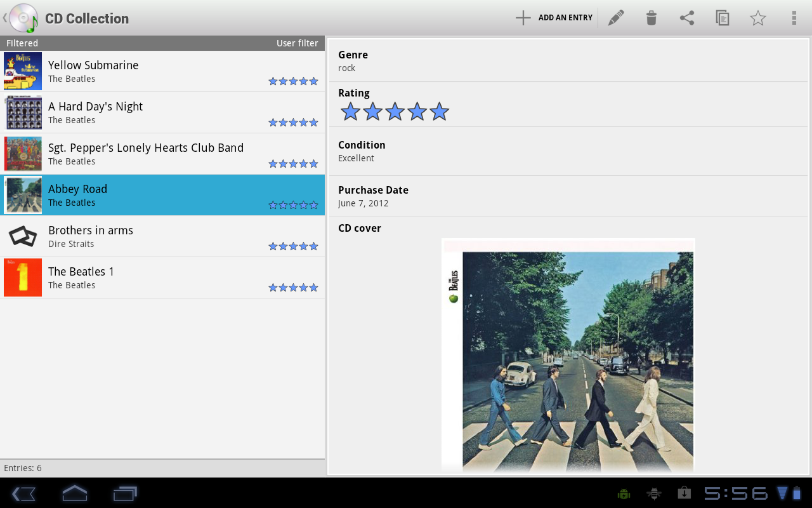Tap the green Android notification icon
The width and height of the screenshot is (812, 508).
[x=624, y=493]
